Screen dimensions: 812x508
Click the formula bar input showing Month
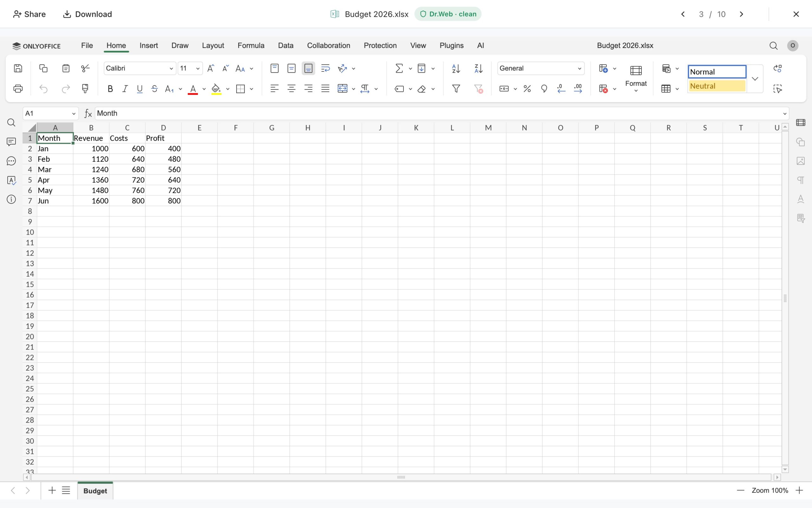click(x=438, y=114)
